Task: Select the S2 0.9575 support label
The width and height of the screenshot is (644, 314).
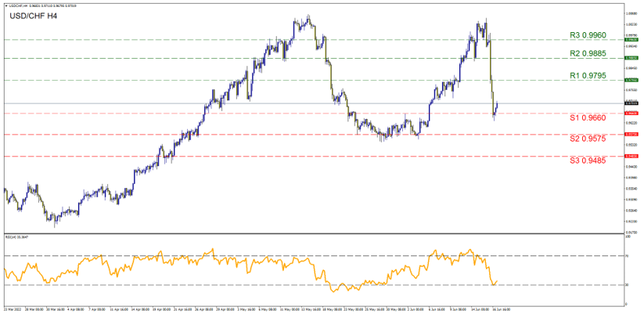Action: point(588,139)
